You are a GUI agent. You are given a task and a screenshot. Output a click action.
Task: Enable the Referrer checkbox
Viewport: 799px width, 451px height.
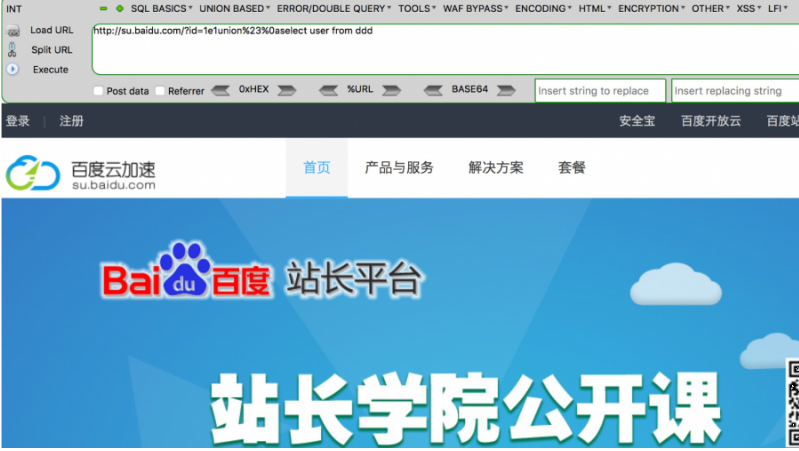tap(160, 91)
